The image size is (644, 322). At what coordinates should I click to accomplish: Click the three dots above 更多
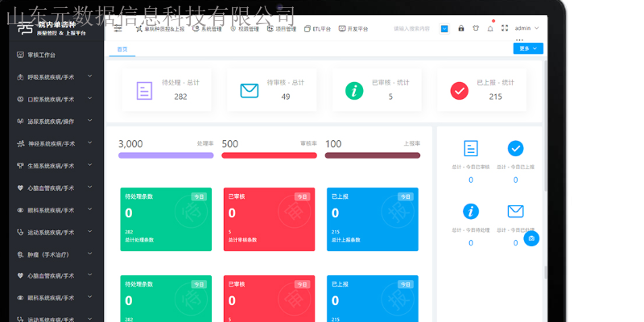tap(519, 40)
